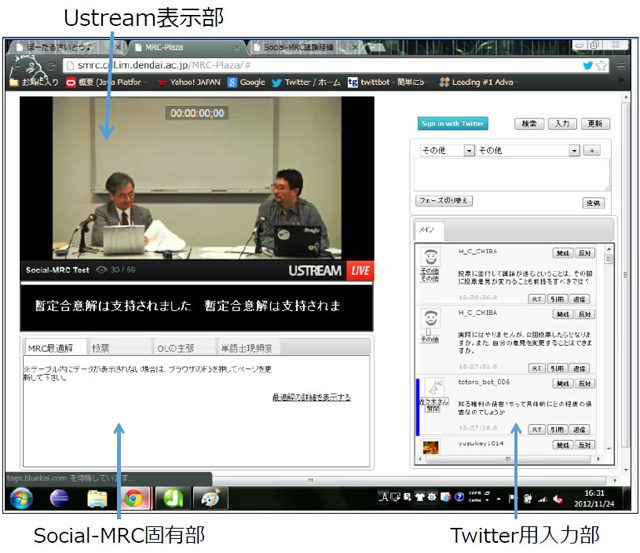The width and height of the screenshot is (640, 553).
Task: Switch to the 投票 tab
Action: point(119,348)
